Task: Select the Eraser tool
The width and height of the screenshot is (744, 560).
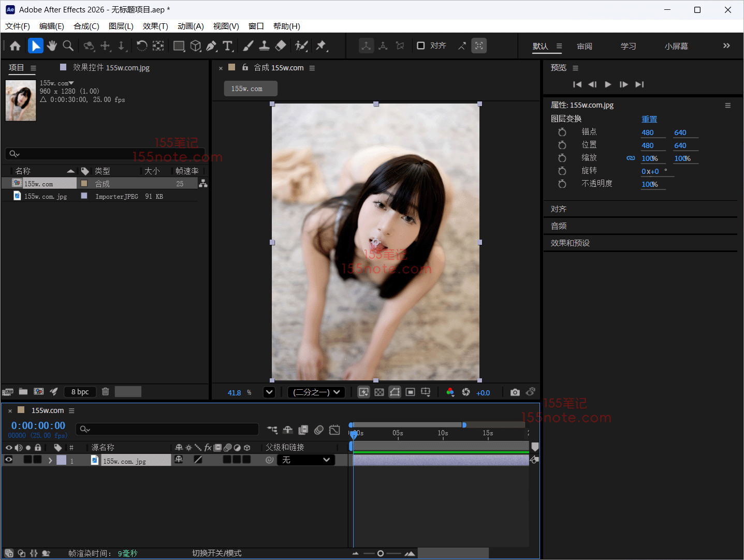Action: coord(281,46)
